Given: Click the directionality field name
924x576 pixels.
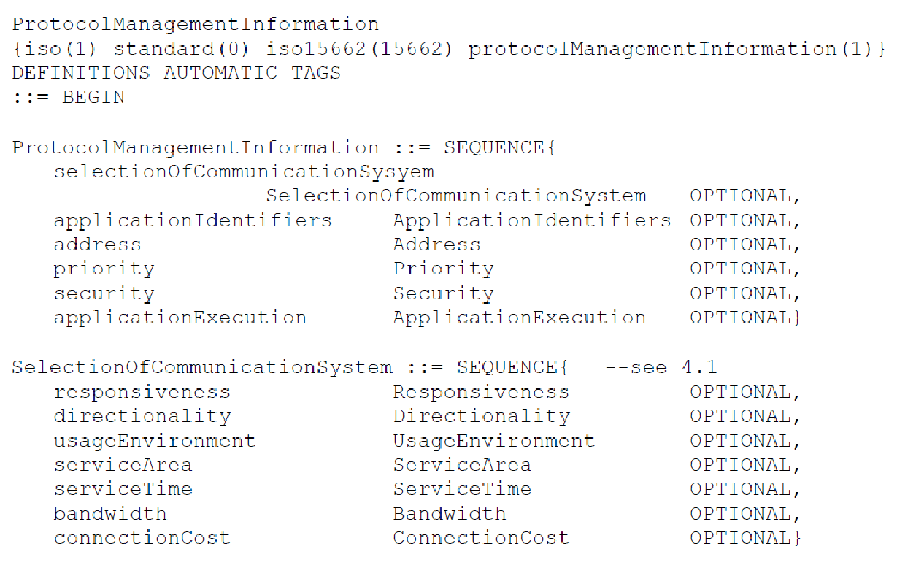Looking at the screenshot, I should coord(142,416).
